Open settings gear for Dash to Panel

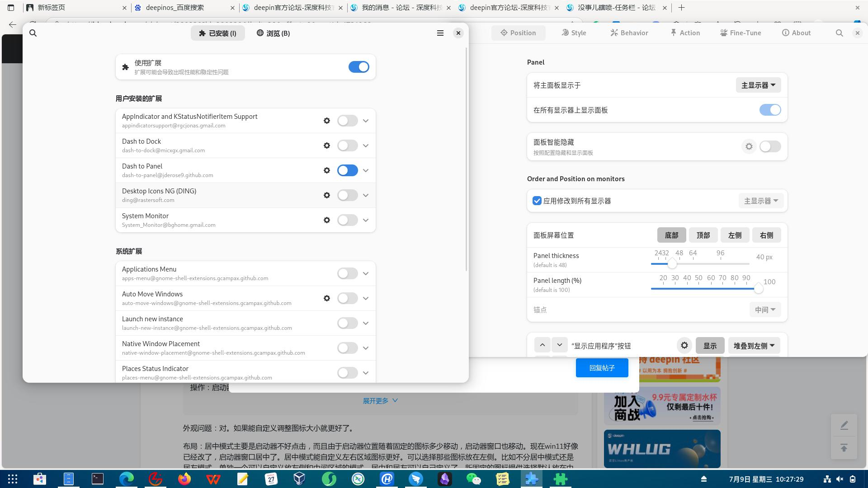[327, 170]
